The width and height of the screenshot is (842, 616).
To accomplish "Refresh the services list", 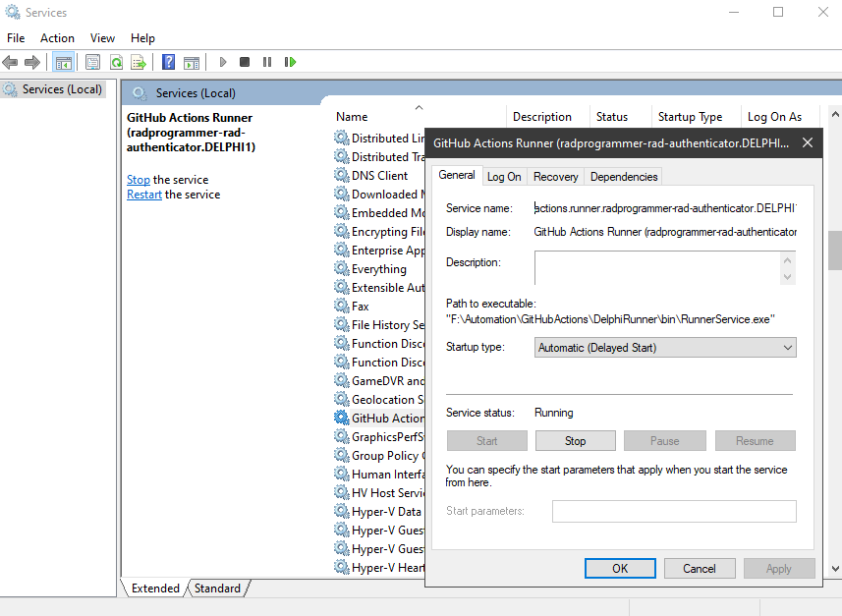I will (x=115, y=61).
